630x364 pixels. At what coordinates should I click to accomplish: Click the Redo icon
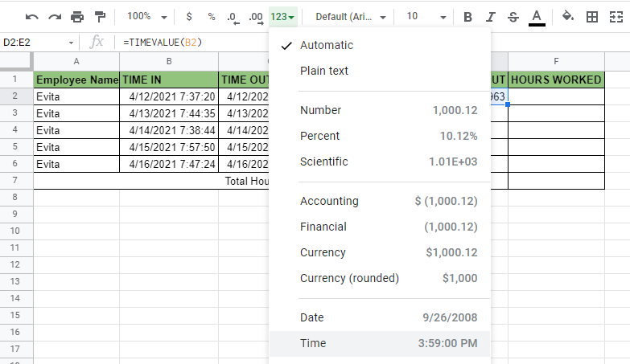[55, 16]
